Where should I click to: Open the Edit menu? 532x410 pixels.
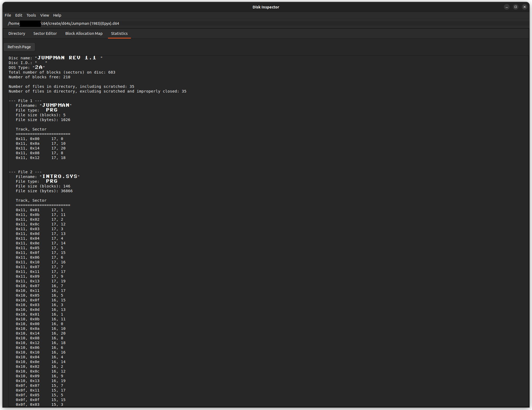tap(19, 15)
